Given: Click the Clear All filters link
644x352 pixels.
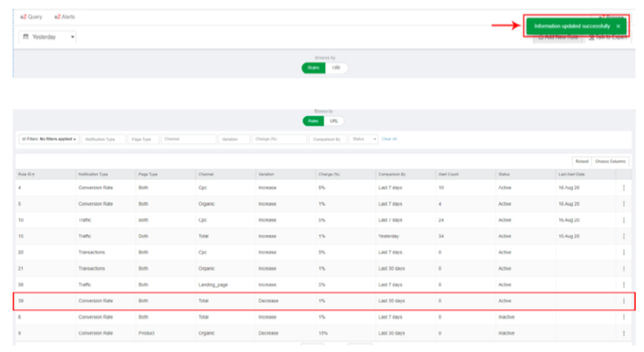Looking at the screenshot, I should (389, 139).
